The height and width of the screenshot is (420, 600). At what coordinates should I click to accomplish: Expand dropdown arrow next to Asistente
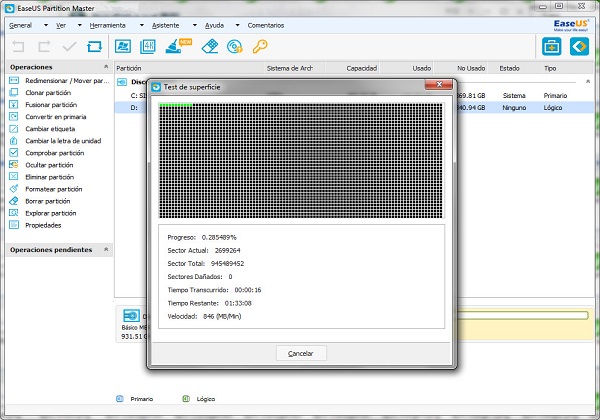click(195, 25)
